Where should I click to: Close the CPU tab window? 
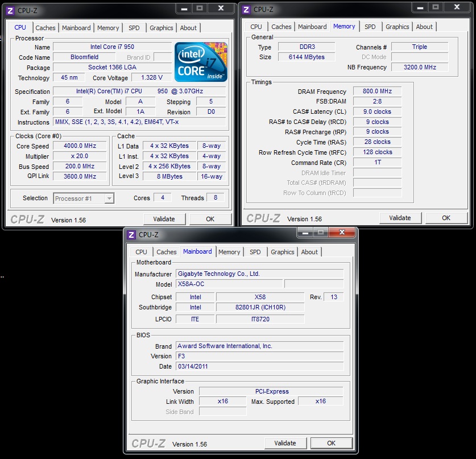(221, 9)
